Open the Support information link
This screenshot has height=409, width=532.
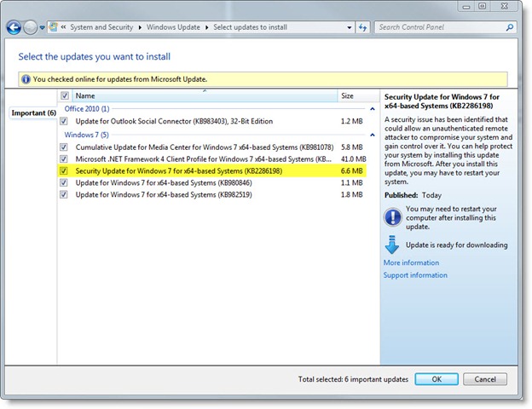415,275
